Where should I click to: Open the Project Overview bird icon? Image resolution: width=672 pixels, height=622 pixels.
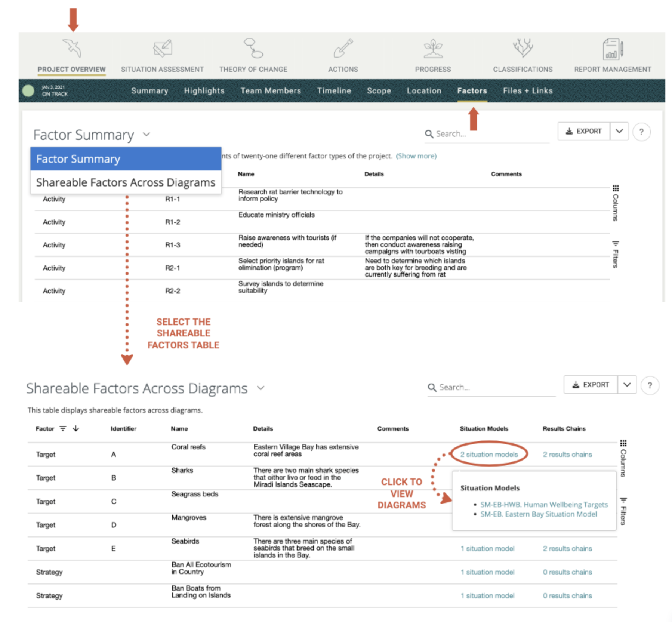pyautogui.click(x=72, y=48)
